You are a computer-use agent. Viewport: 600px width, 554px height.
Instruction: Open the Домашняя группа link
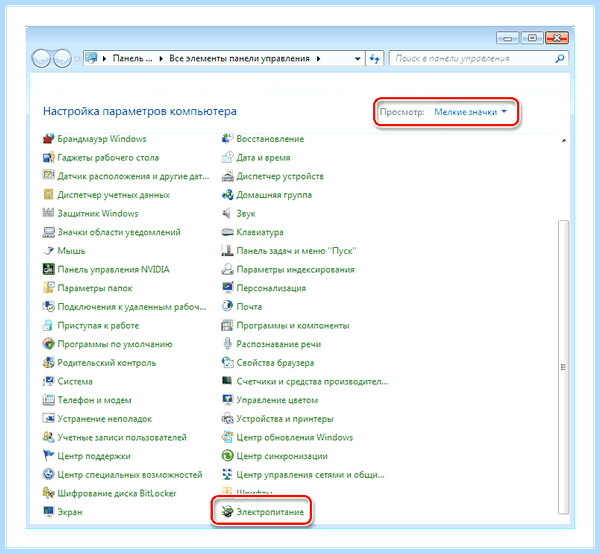[x=274, y=195]
